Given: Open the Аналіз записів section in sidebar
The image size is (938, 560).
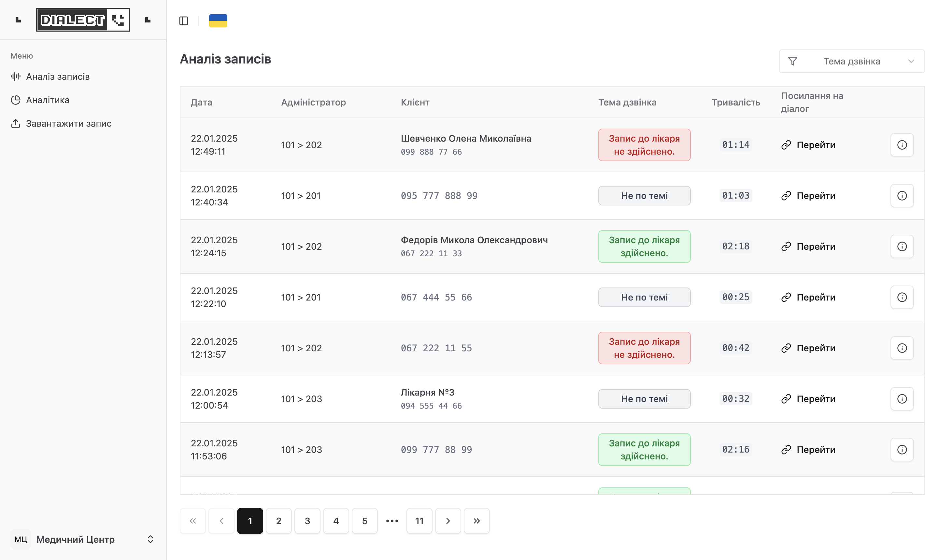Looking at the screenshot, I should click(x=57, y=76).
